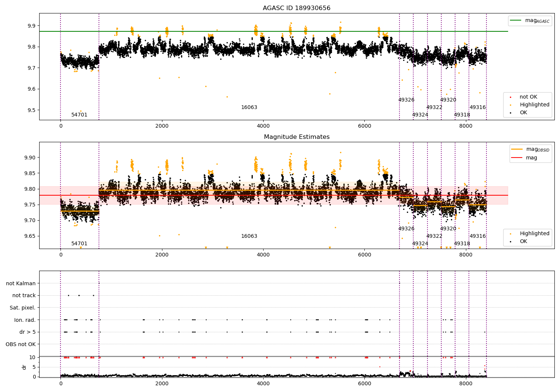Click the 9.90 y-axis tick label
This screenshot has width=560, height=392.
[30, 158]
